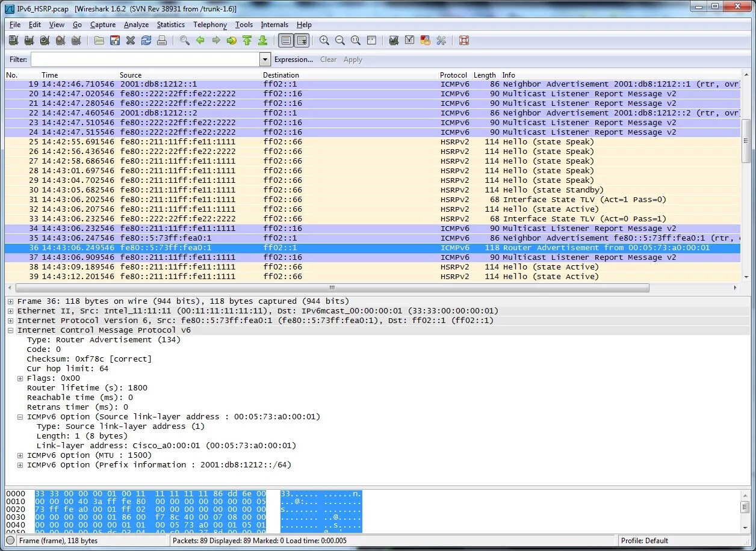
Task: Expand Internet Protocol Version 6 section
Action: point(10,321)
